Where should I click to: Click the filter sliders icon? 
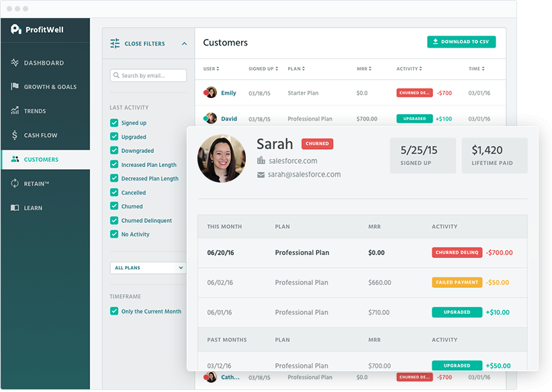point(115,44)
